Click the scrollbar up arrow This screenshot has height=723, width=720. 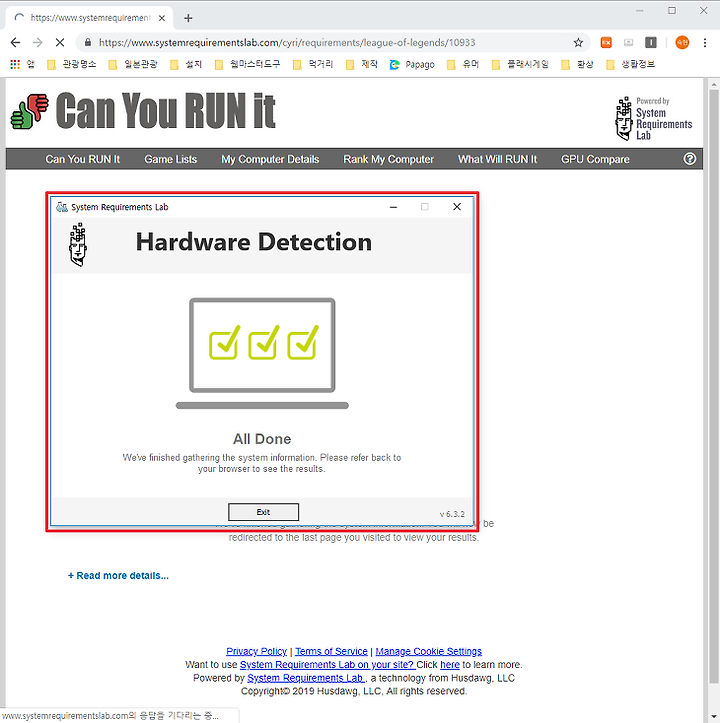[714, 84]
